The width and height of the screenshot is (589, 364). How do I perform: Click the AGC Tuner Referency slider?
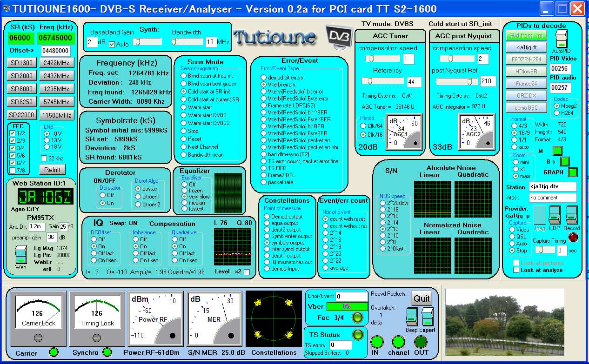point(382,81)
